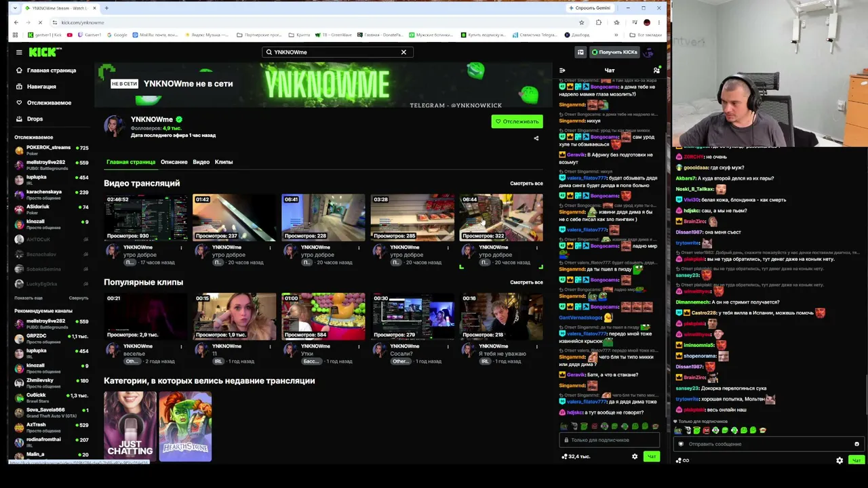Open GRPZDC recommended channel
This screenshot has height=488, width=868.
[52, 338]
